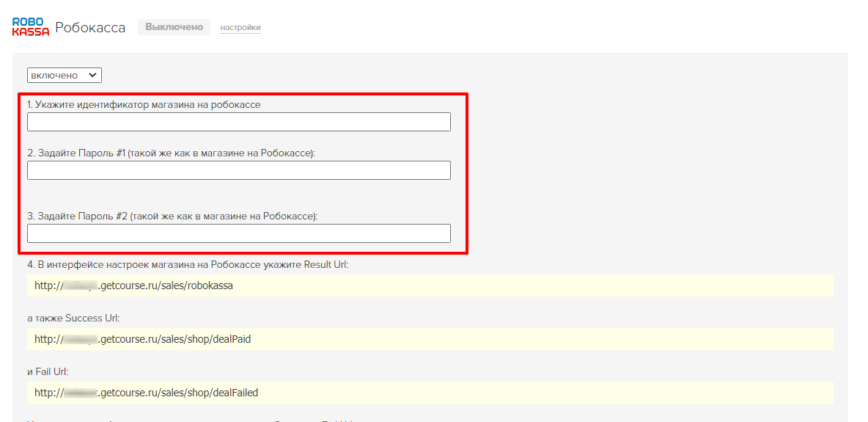
Task: Focus the shop identifier input field
Action: click(238, 122)
